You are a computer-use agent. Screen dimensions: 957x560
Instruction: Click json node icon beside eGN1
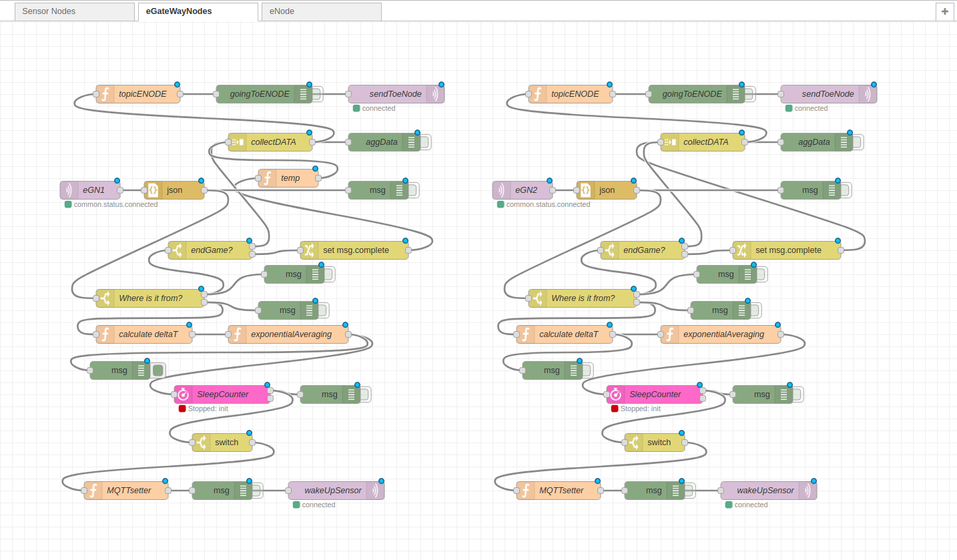[153, 190]
